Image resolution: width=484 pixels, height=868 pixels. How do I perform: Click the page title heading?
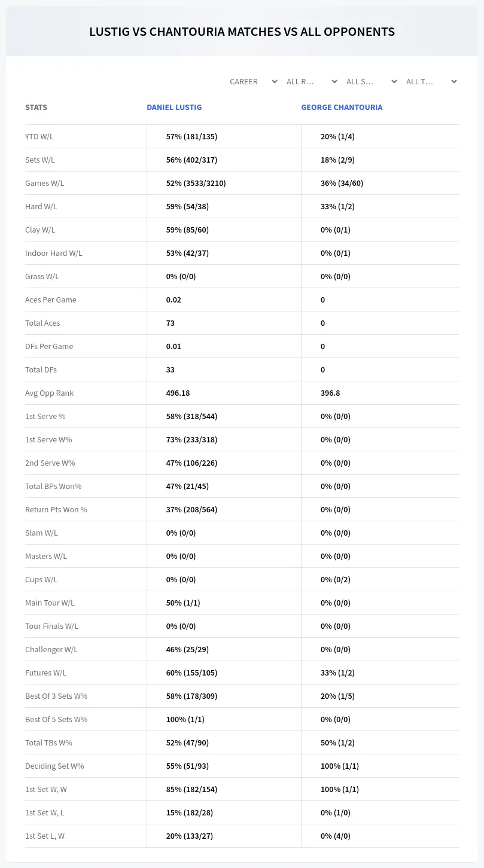tap(242, 32)
